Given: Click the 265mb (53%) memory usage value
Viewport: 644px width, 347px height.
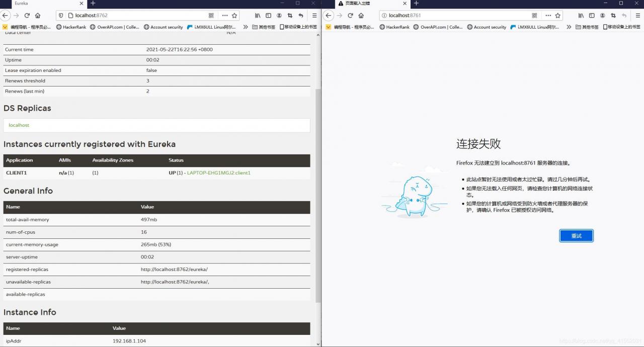Looking at the screenshot, I should [156, 245].
